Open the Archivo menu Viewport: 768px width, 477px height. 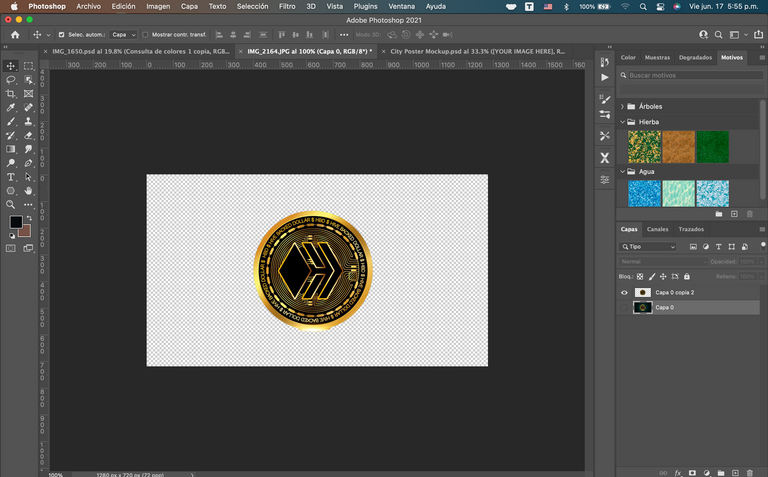pos(89,6)
